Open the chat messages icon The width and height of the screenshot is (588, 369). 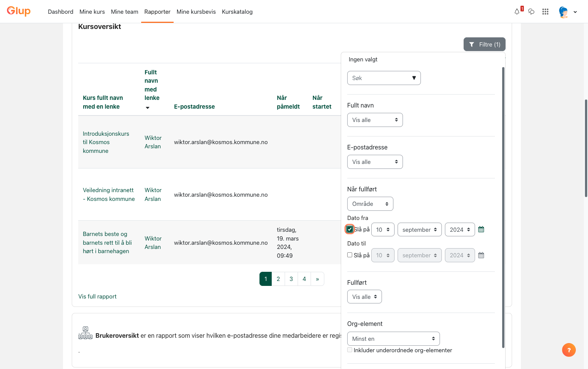(531, 11)
